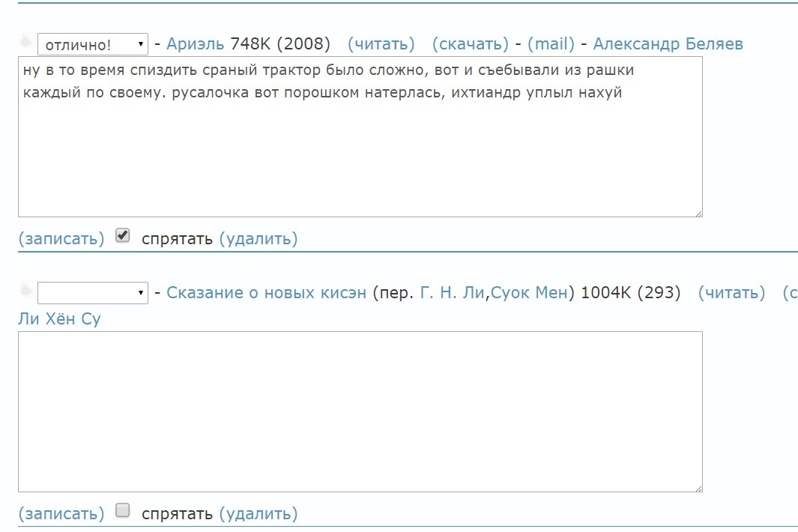This screenshot has height=532, width=798.
Task: Click (записать) under the Ариэль review
Action: tap(61, 238)
